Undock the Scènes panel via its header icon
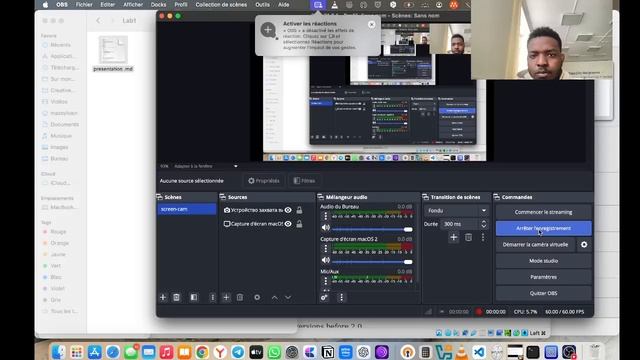Viewport: 640px width, 360px height. (x=160, y=197)
